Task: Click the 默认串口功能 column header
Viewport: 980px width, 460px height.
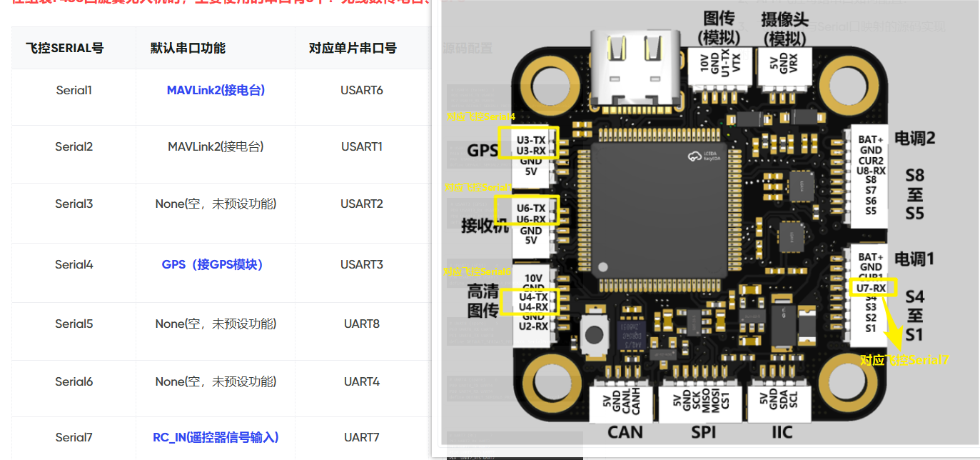Action: [188, 48]
